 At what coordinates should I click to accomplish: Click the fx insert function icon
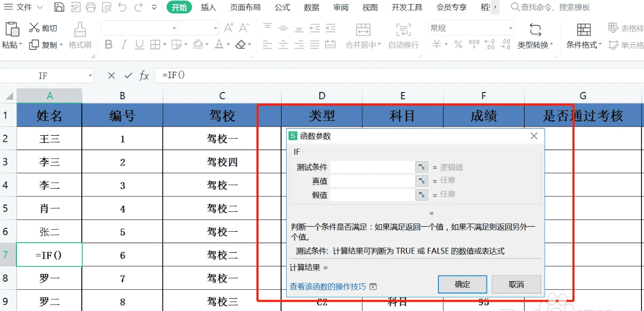tap(143, 76)
